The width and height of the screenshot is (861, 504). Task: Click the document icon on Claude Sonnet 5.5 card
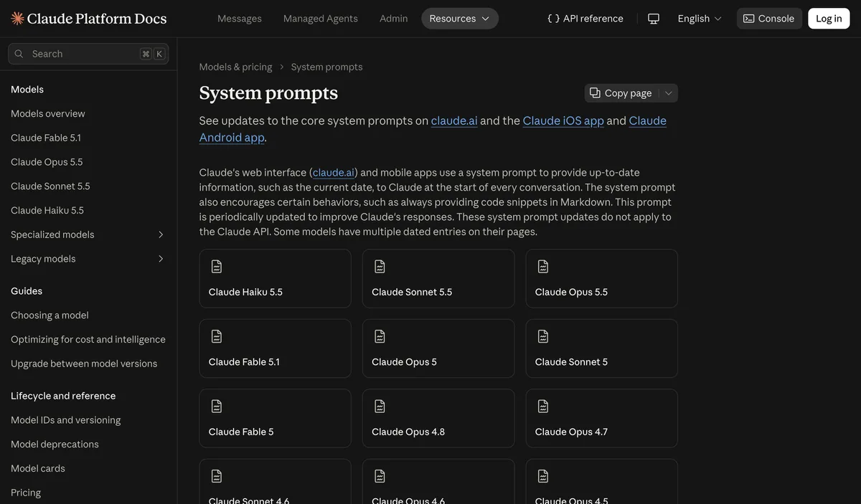380,267
